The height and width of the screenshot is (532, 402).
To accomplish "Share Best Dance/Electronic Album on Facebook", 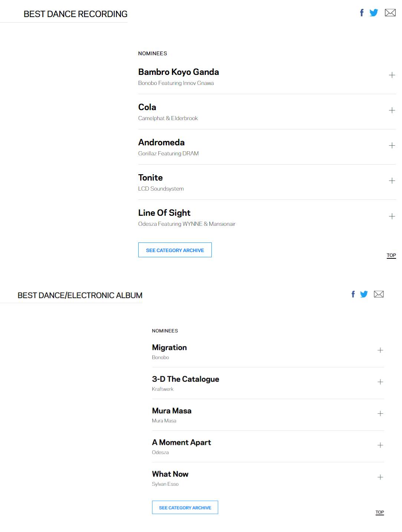I will coord(353,294).
